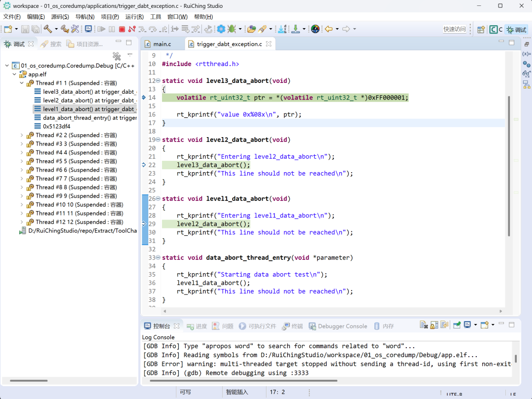The width and height of the screenshot is (532, 399).
Task: Switch to the main.c editor tab
Action: (x=162, y=44)
